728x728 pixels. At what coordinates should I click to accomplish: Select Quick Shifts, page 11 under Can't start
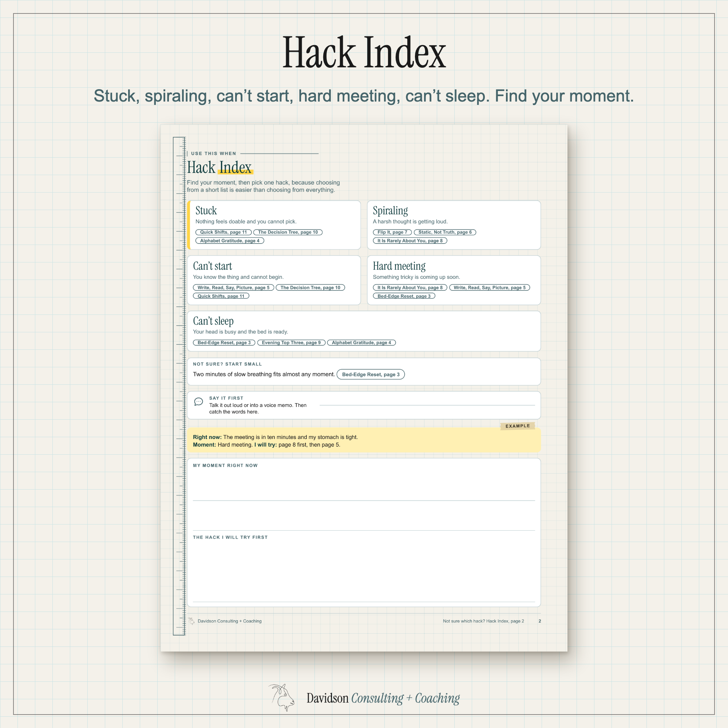pyautogui.click(x=221, y=296)
